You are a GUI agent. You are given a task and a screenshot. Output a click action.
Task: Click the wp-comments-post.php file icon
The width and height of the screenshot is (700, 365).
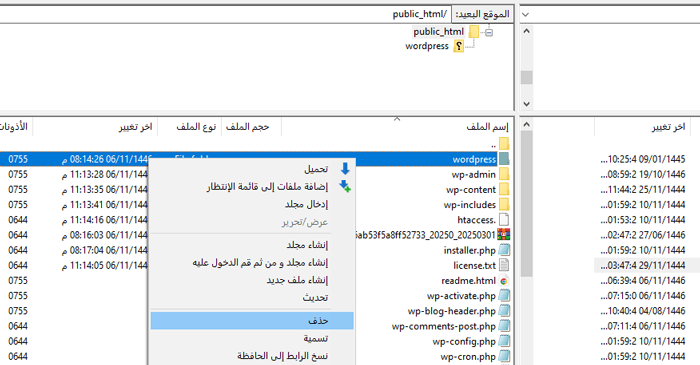(504, 326)
